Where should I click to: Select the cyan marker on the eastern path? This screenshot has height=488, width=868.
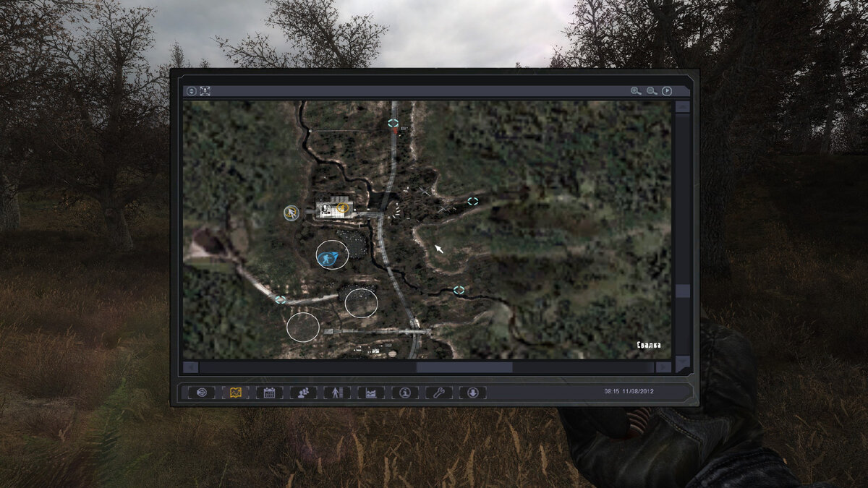(472, 201)
